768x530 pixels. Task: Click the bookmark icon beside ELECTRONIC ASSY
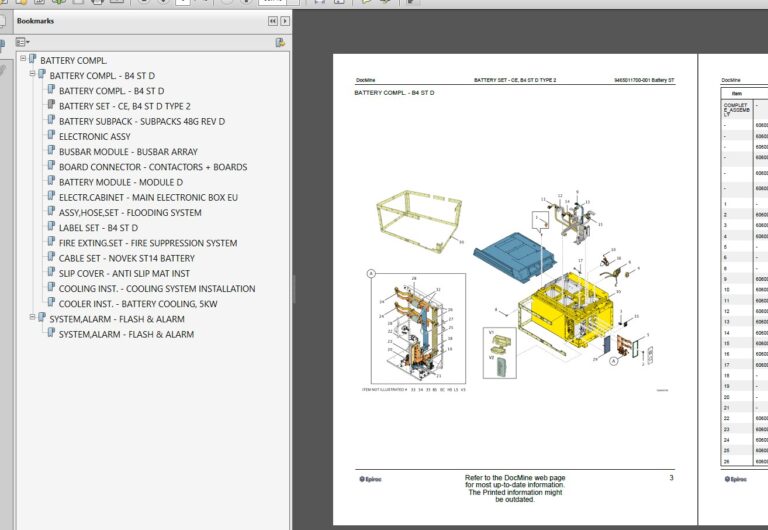coord(51,135)
